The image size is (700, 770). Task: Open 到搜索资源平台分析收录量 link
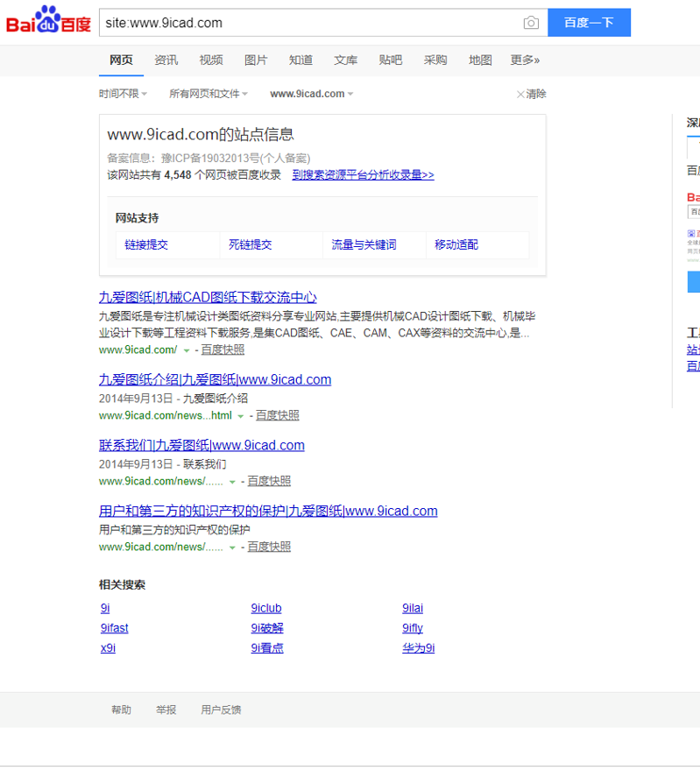(363, 175)
